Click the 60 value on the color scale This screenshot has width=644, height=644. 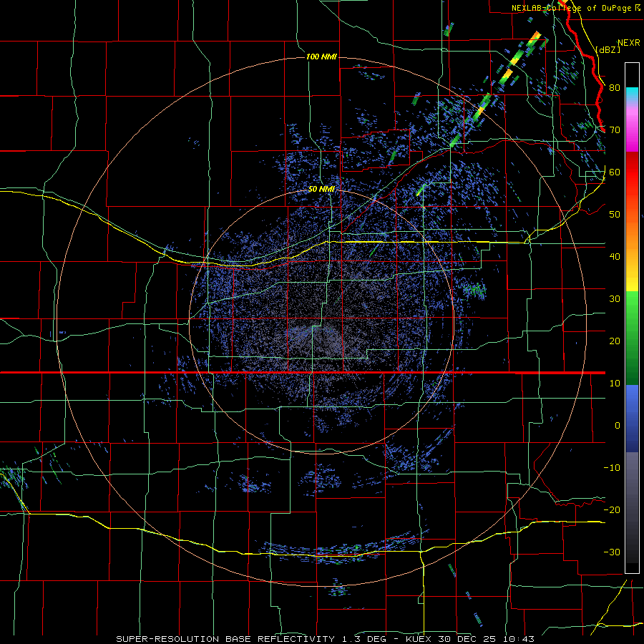coord(615,172)
